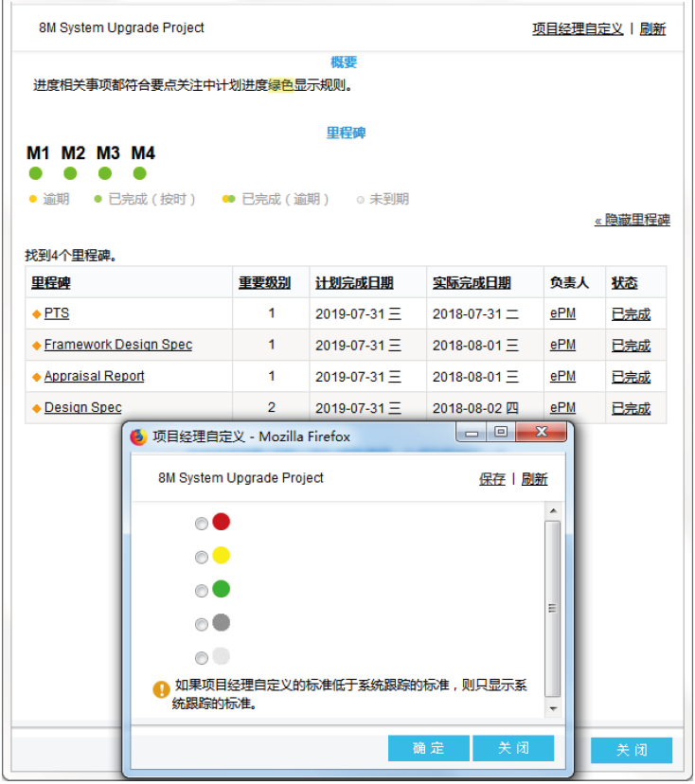Click the M4 milestone label

143,153
